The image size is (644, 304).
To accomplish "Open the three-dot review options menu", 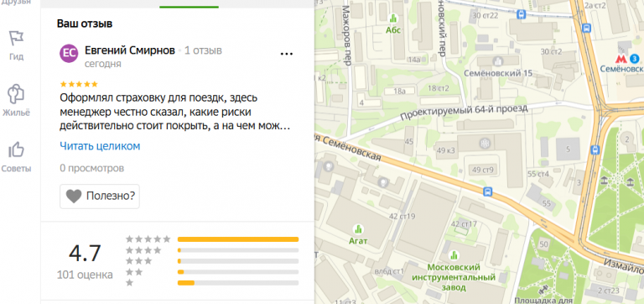I will point(286,54).
